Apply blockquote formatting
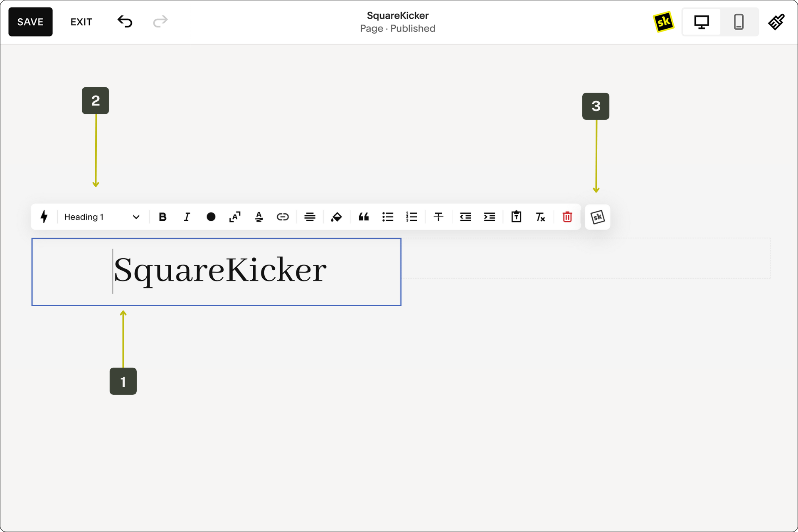The height and width of the screenshot is (532, 798). pyautogui.click(x=364, y=217)
